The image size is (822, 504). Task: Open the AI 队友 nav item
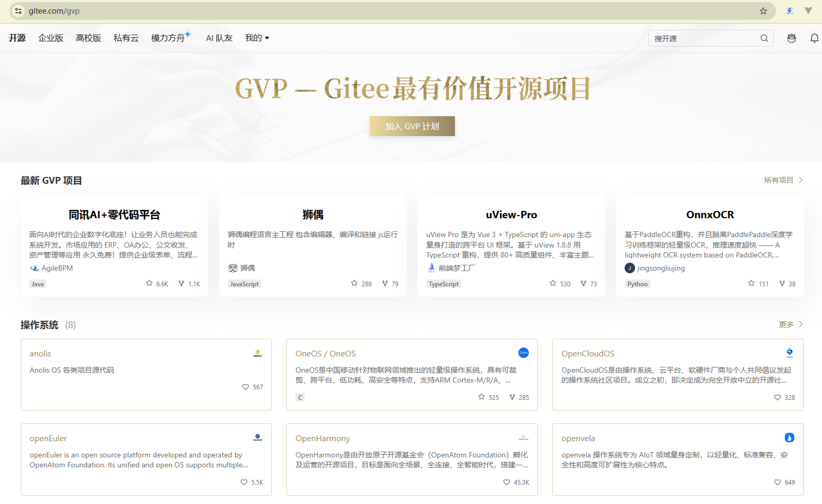(x=219, y=38)
